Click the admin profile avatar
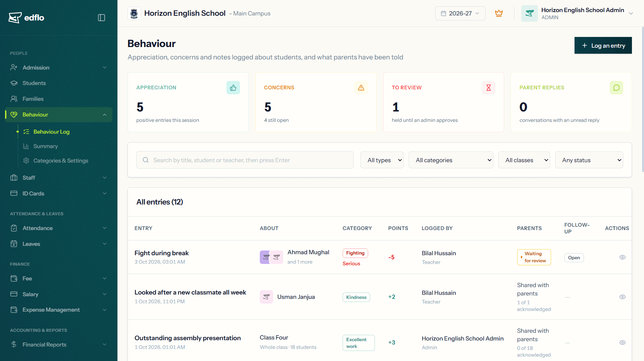Image resolution: width=644 pixels, height=361 pixels. (x=529, y=13)
